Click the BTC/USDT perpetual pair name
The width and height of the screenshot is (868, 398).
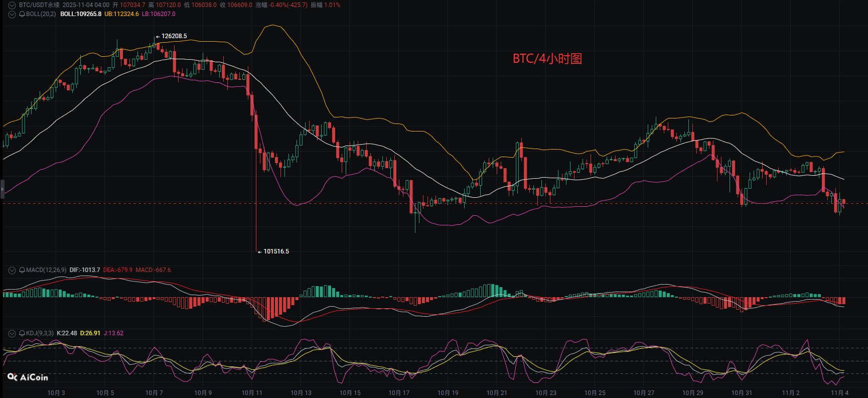[39, 5]
